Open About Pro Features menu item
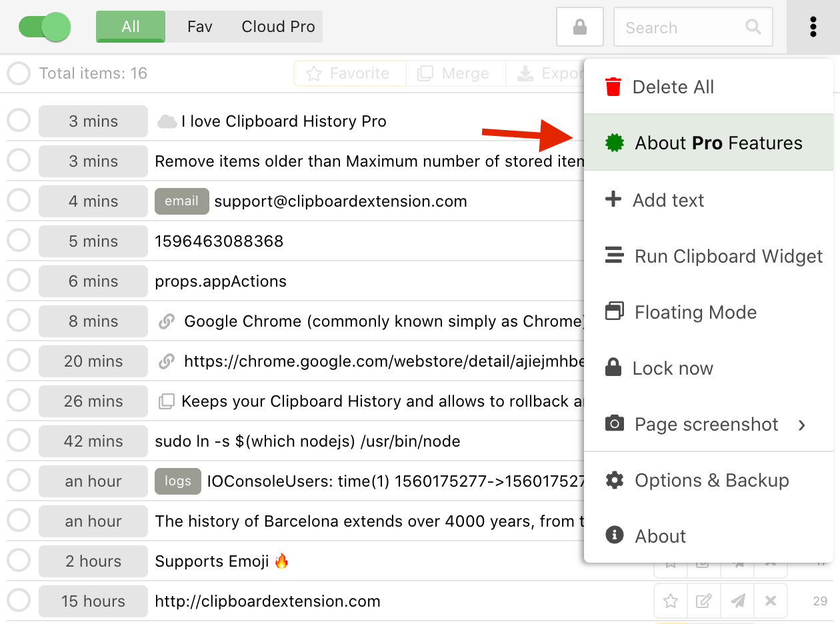This screenshot has width=840, height=624. pyautogui.click(x=709, y=143)
